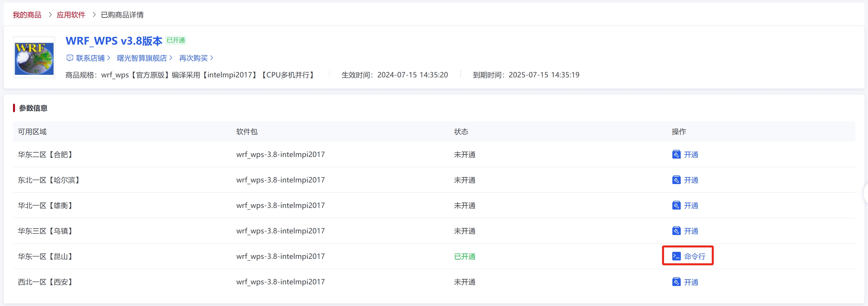This screenshot has height=306, width=868.
Task: Click the chat icon beside 联系店铺
Action: (x=70, y=58)
